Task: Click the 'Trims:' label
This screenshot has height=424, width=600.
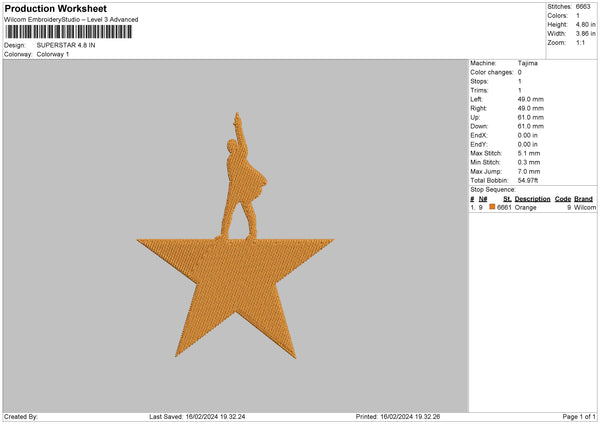Action: pos(479,90)
